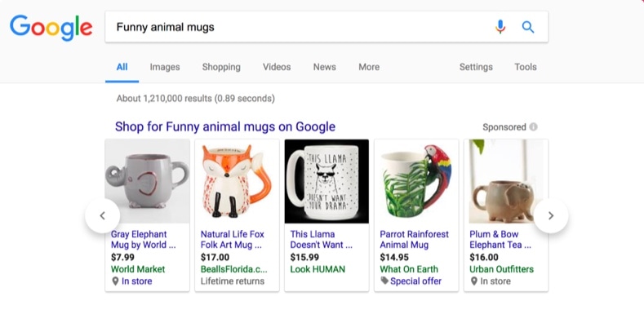Open Parrot Rainforest Animal Mug link
644x336 pixels.
(414, 240)
